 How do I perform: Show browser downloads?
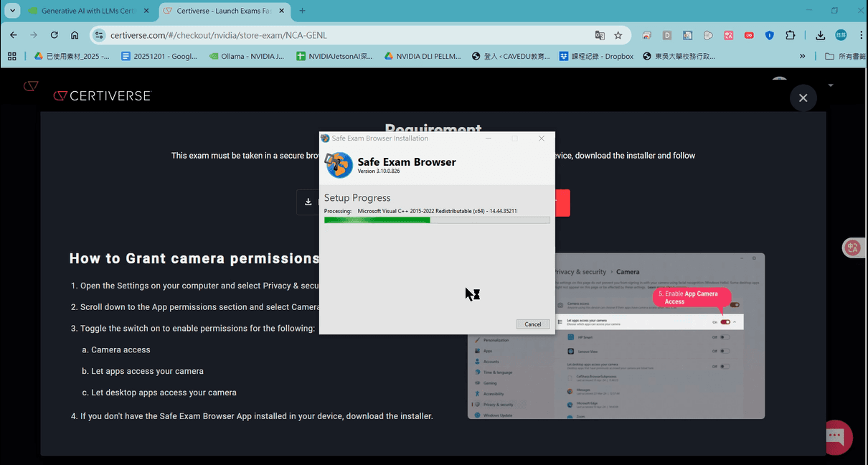click(821, 35)
